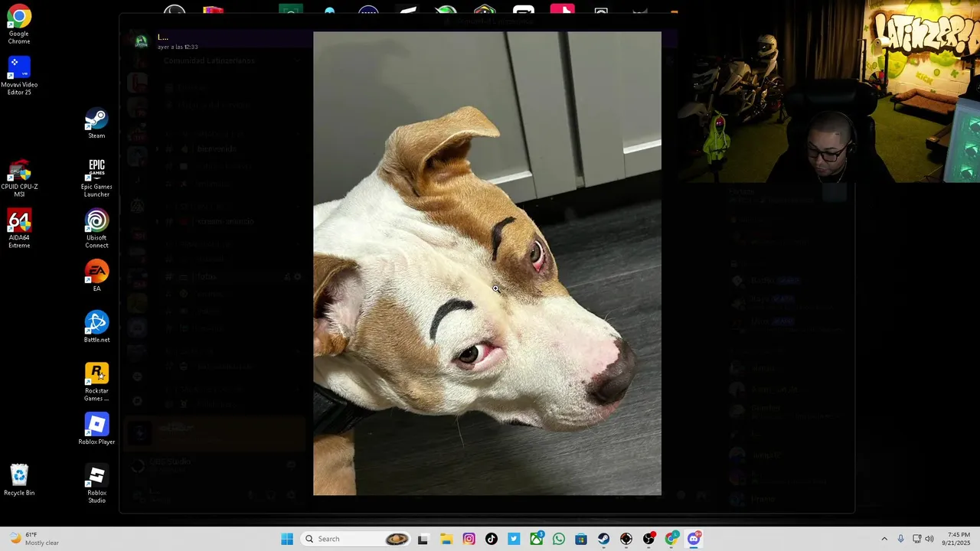Launch Epic Games Launcher shortcut
This screenshot has width=980, height=551.
(x=96, y=178)
